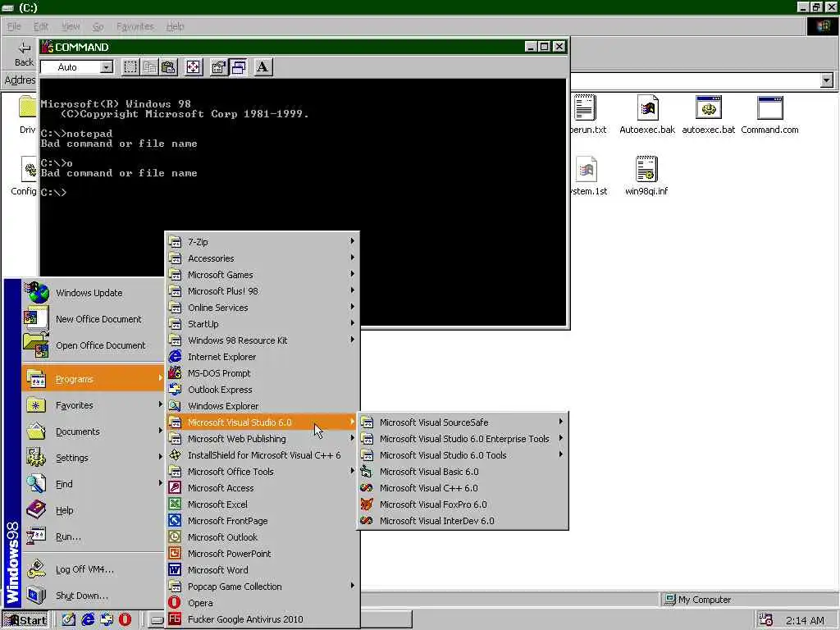Launch Microsoft Access
The height and width of the screenshot is (630, 840).
pos(262,488)
